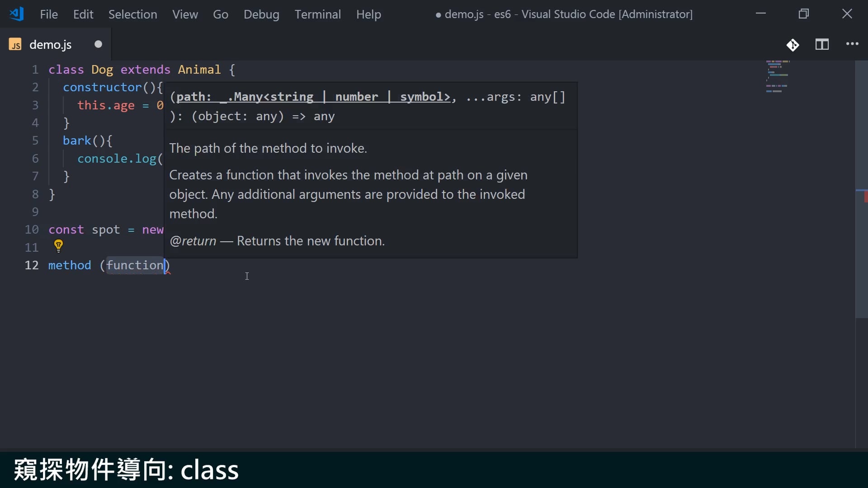Open the View menu

[185, 14]
